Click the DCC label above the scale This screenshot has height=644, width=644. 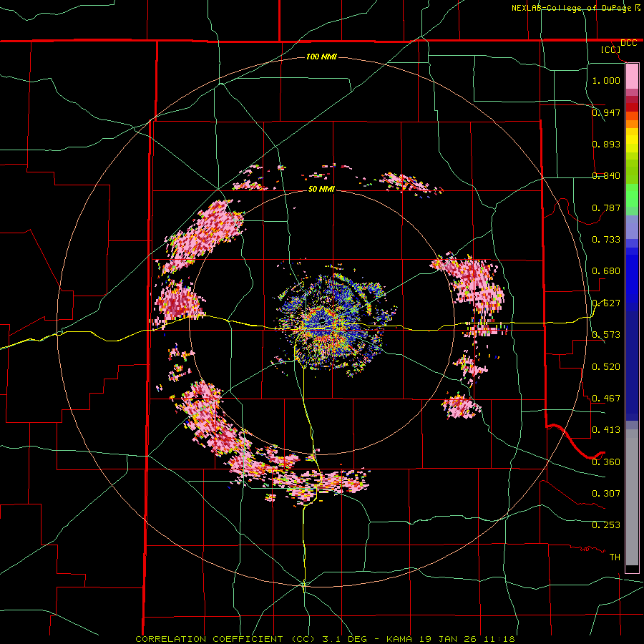click(628, 43)
